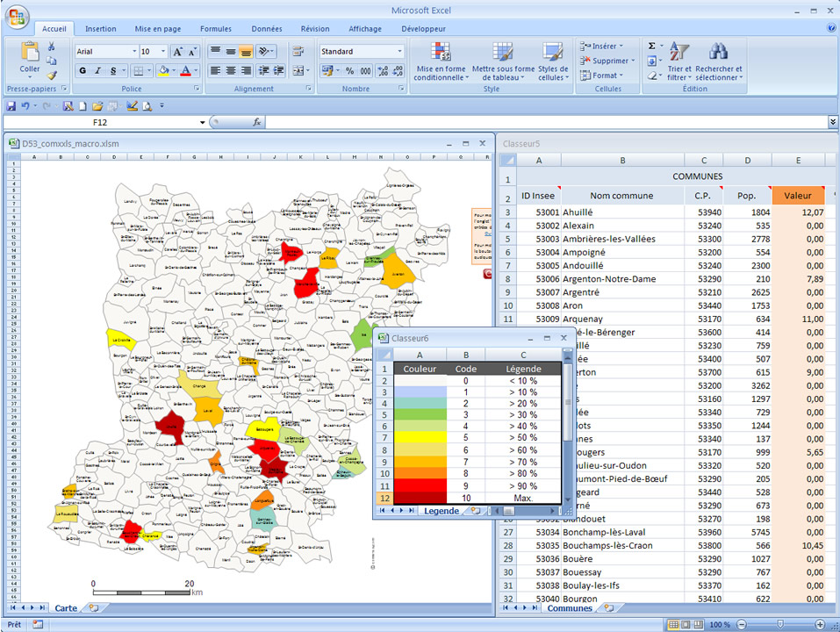Toggle italic (I) formatting
The width and height of the screenshot is (840, 632).
point(97,70)
